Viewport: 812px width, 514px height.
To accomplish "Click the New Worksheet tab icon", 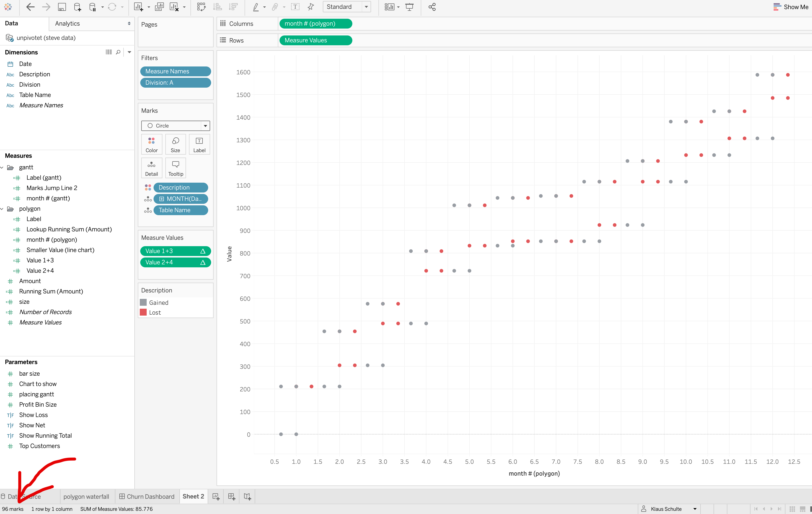I will [x=216, y=497].
